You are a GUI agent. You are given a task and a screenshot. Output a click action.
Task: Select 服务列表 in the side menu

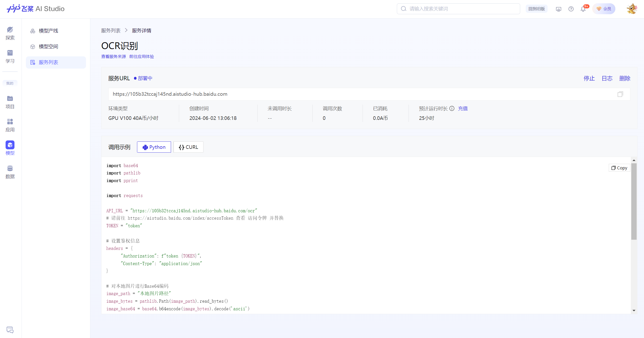56,62
